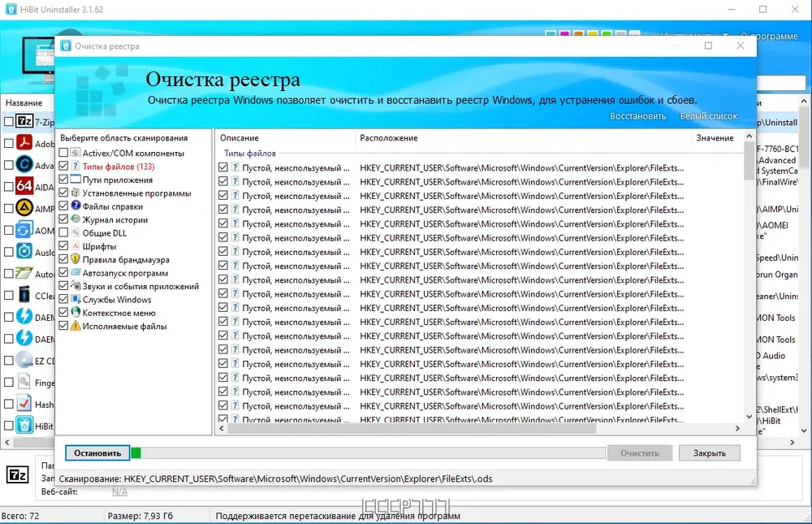
Task: Click the Правила брандмауэра shield icon
Action: (x=76, y=259)
